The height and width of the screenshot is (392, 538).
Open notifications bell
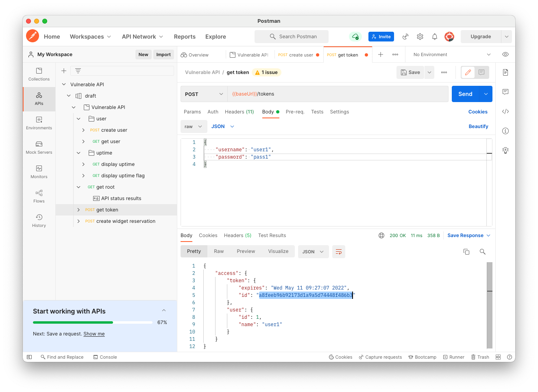(x=435, y=37)
